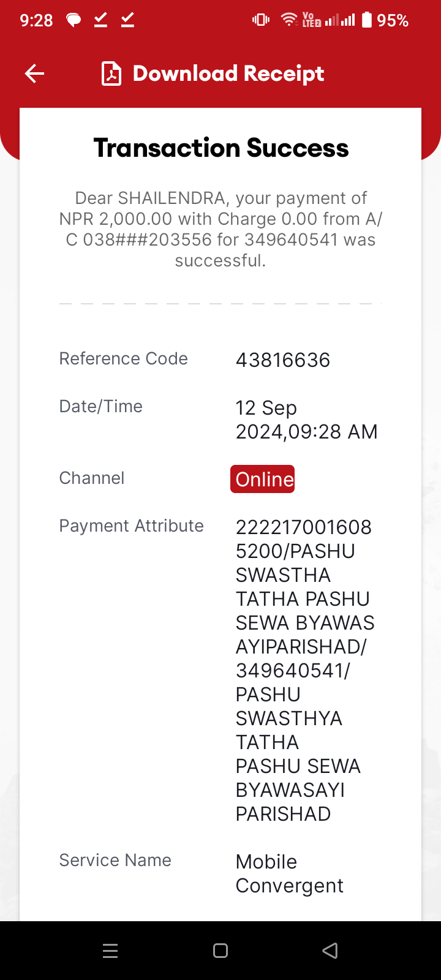Select the Online channel badge

pyautogui.click(x=263, y=479)
